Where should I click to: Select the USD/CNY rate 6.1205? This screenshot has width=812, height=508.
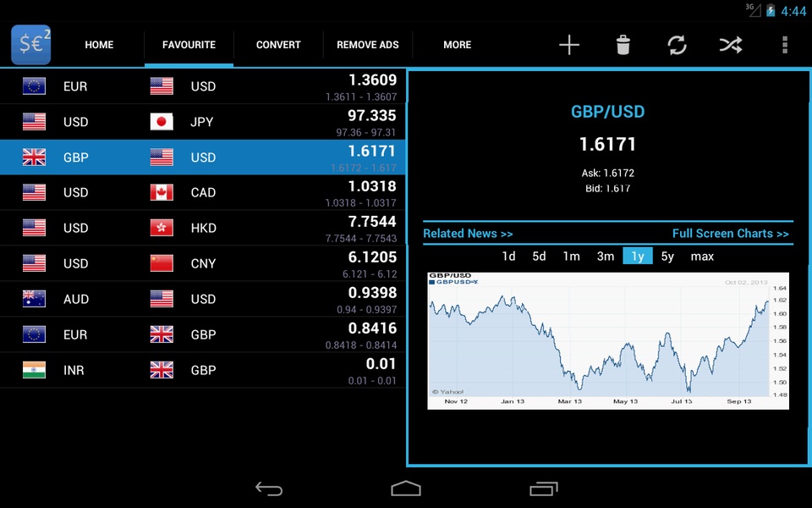[x=372, y=257]
